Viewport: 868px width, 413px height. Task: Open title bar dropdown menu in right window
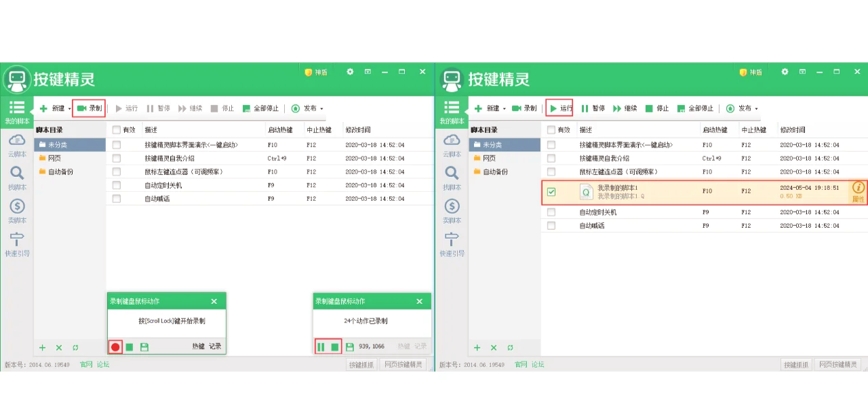click(802, 71)
